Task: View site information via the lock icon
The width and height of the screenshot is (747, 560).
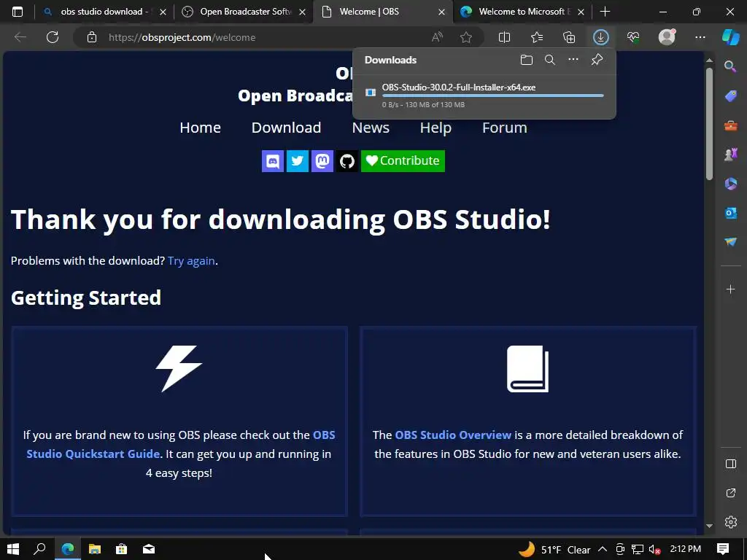Action: coord(92,37)
